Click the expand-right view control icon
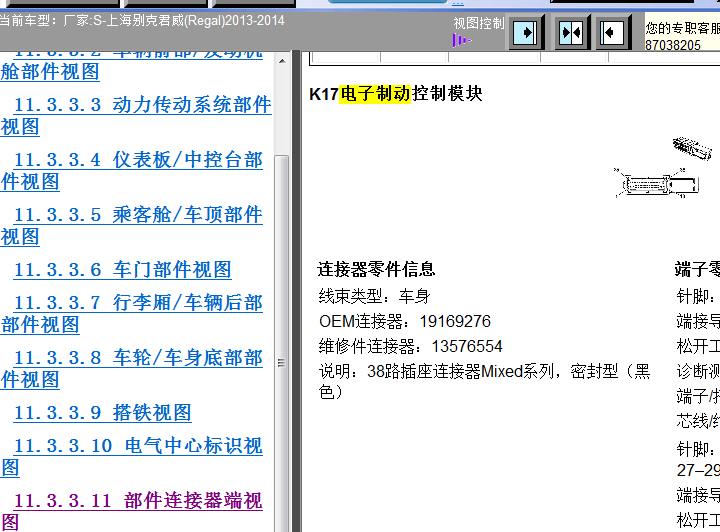Screen dimensions: 720x532 pyautogui.click(x=525, y=32)
